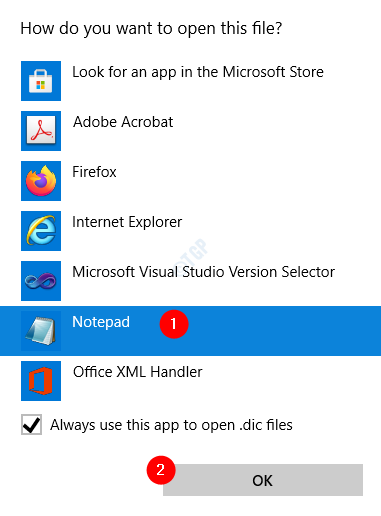
Task: Select the Visual Studio Version Selector icon
Action: click(41, 281)
